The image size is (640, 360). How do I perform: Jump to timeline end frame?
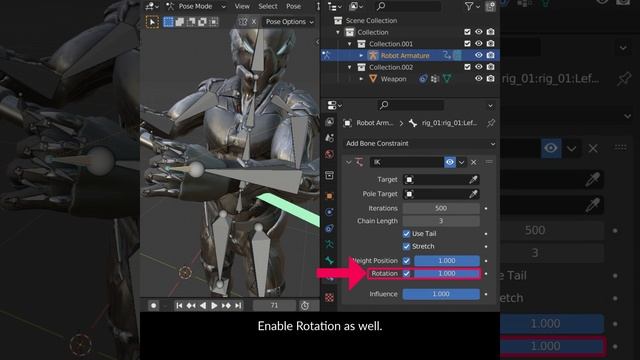238,305
